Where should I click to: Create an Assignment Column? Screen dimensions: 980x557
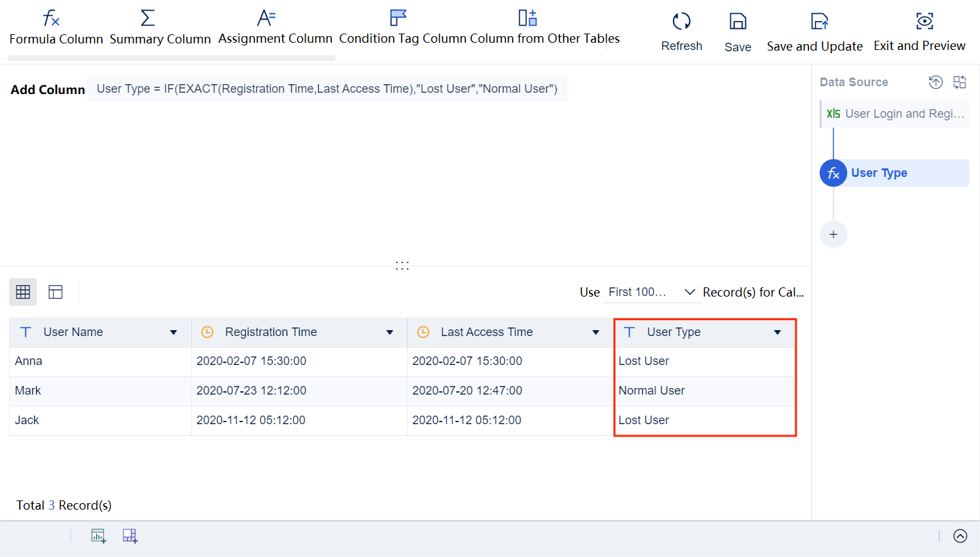(x=275, y=26)
